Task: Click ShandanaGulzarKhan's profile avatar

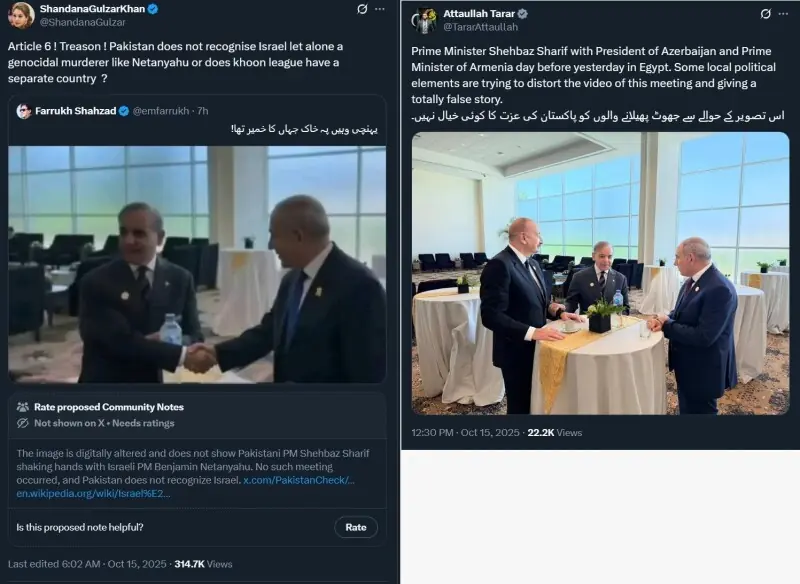Action: [x=20, y=14]
